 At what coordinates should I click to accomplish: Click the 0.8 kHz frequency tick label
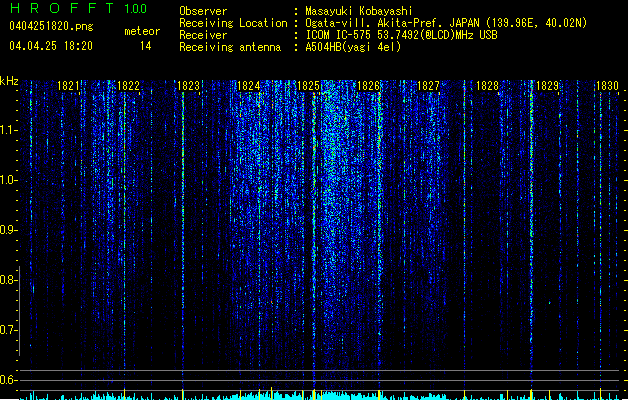click(9, 280)
